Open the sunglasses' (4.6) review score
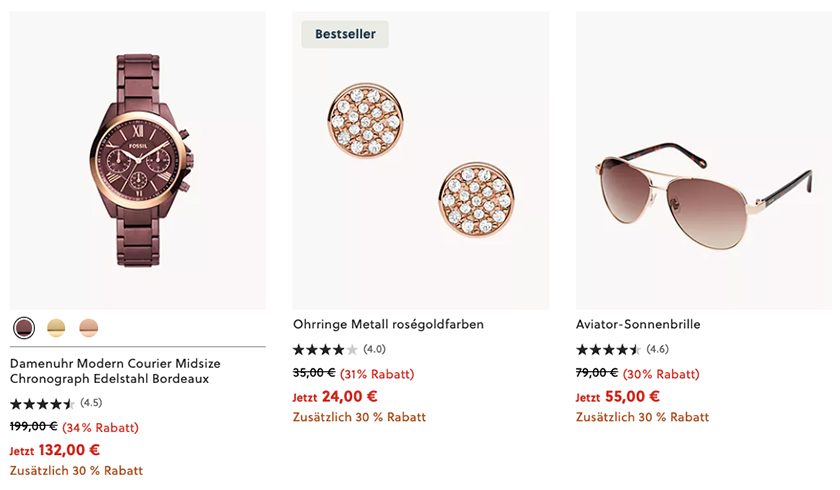 click(x=657, y=349)
